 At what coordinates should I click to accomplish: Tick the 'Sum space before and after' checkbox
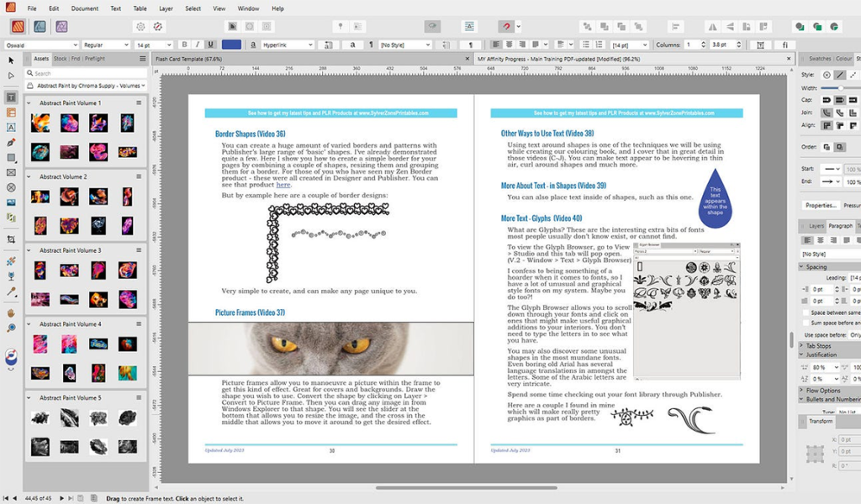(x=806, y=323)
